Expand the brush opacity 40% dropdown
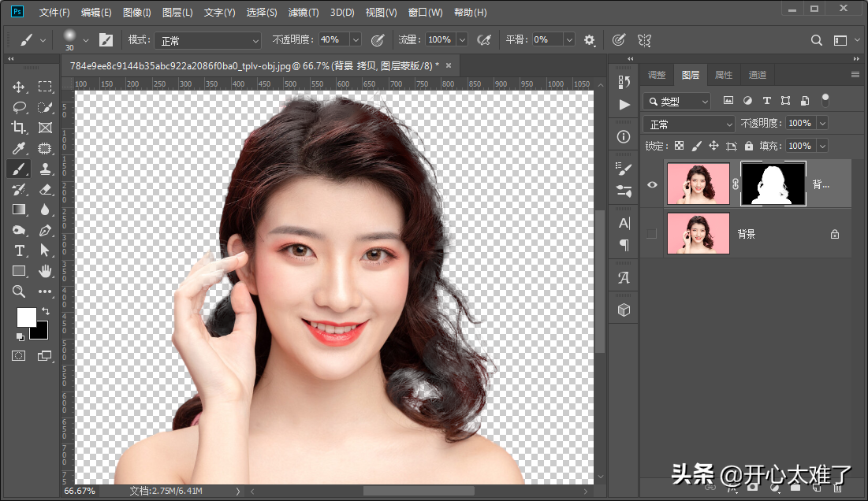 point(355,40)
